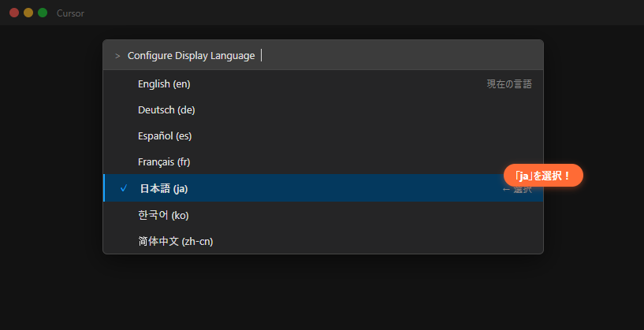Minimize the window using the yellow button
Image resolution: width=644 pixels, height=330 pixels.
click(28, 13)
